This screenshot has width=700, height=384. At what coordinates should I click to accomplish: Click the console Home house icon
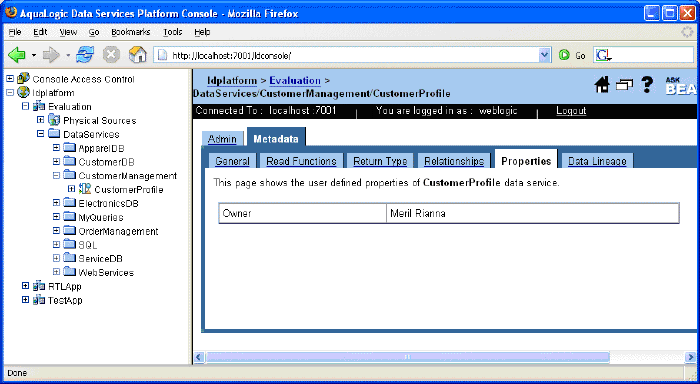(x=602, y=84)
